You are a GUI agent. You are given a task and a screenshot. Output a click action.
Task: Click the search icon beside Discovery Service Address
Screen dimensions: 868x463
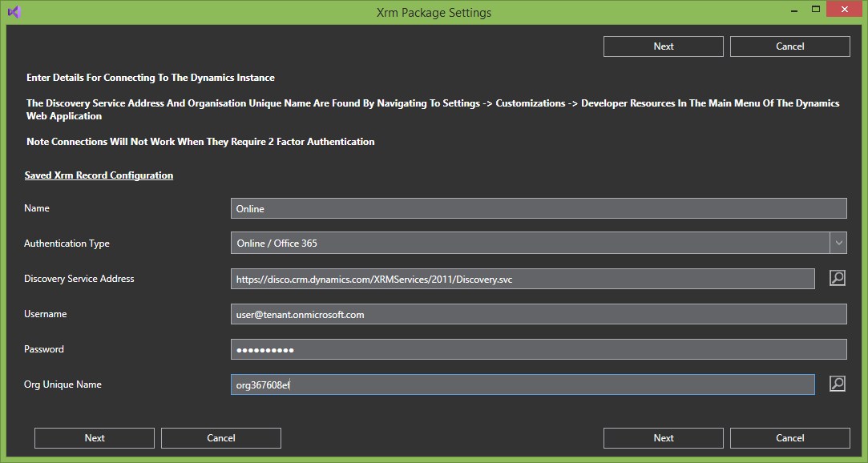pos(837,279)
